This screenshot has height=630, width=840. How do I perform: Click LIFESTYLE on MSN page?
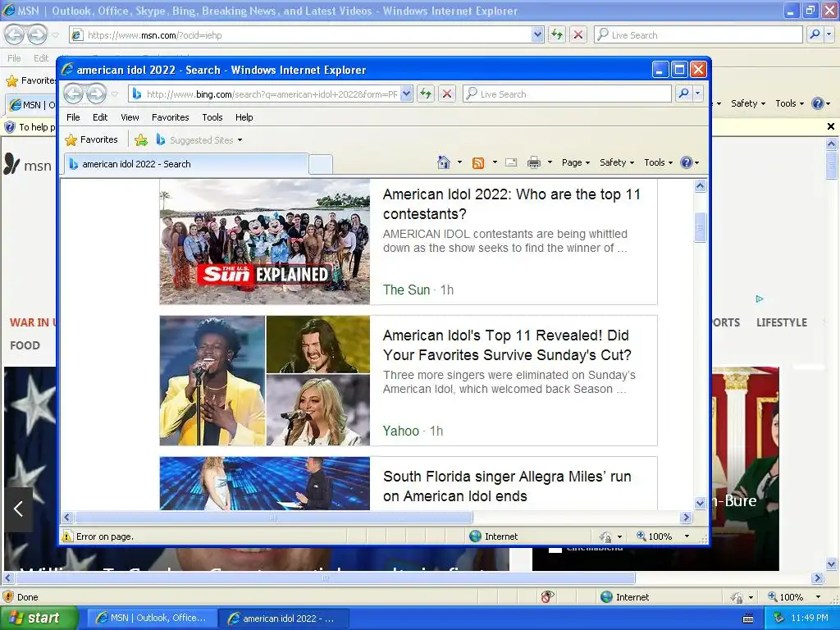(x=782, y=322)
